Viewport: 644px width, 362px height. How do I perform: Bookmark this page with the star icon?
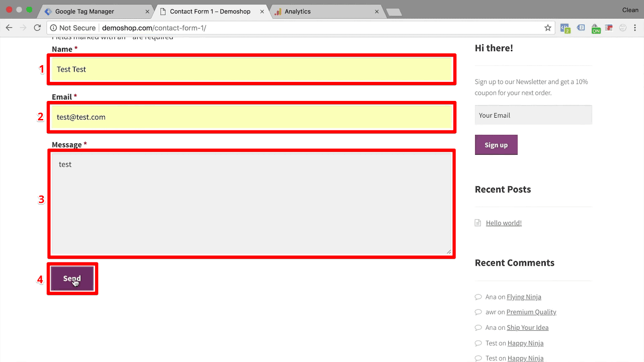(x=548, y=28)
